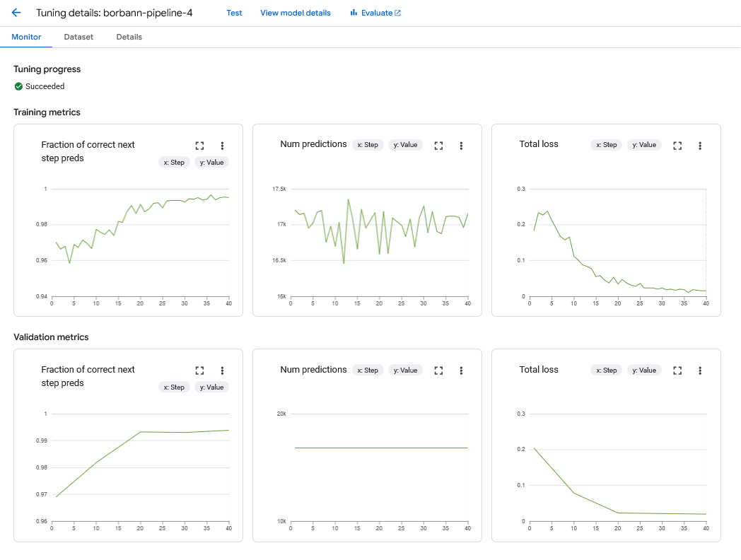The height and width of the screenshot is (560, 741).
Task: Click the Succeeded status indicator
Action: [39, 86]
